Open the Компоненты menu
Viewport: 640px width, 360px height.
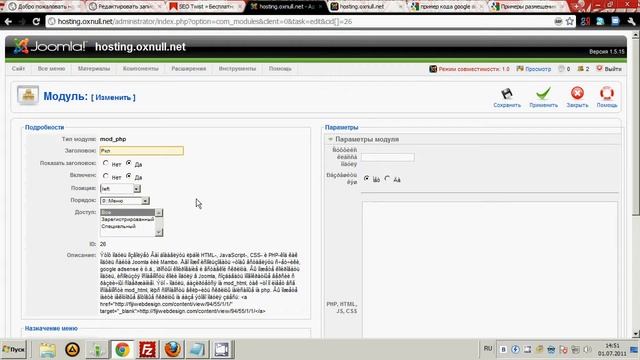140,69
